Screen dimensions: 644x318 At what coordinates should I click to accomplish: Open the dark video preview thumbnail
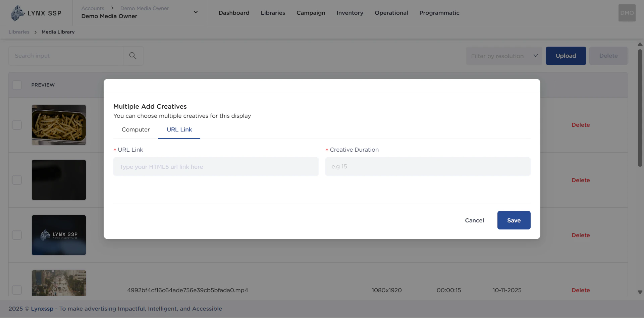pos(59,180)
